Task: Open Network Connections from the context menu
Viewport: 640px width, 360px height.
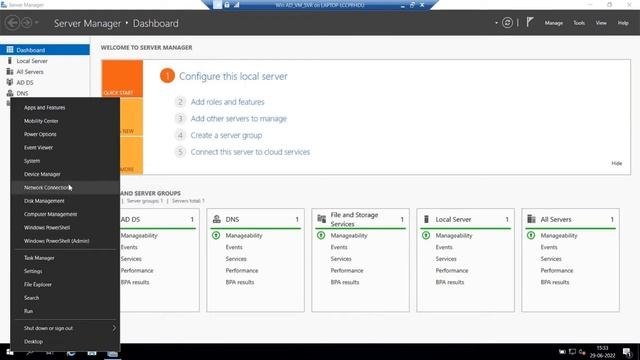Action: [65, 187]
